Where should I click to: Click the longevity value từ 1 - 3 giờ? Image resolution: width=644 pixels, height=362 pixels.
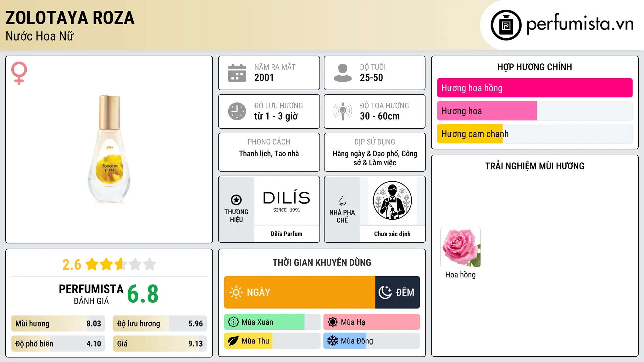(276, 116)
